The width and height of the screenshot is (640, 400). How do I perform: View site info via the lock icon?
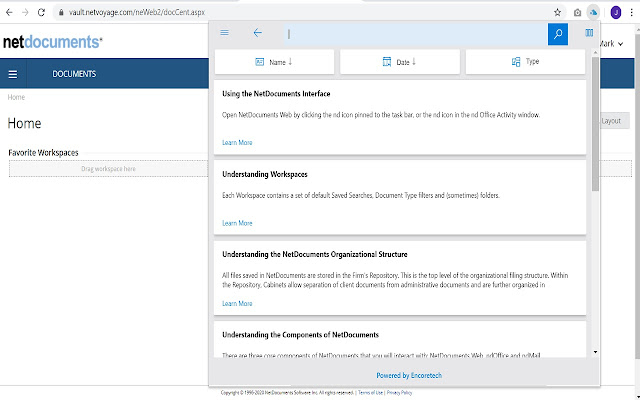point(61,13)
